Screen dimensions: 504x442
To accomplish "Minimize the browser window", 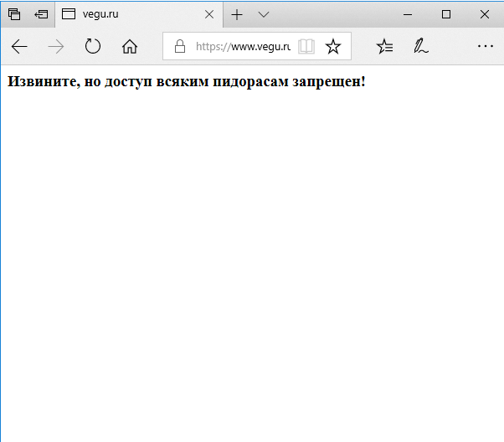I will coord(408,14).
